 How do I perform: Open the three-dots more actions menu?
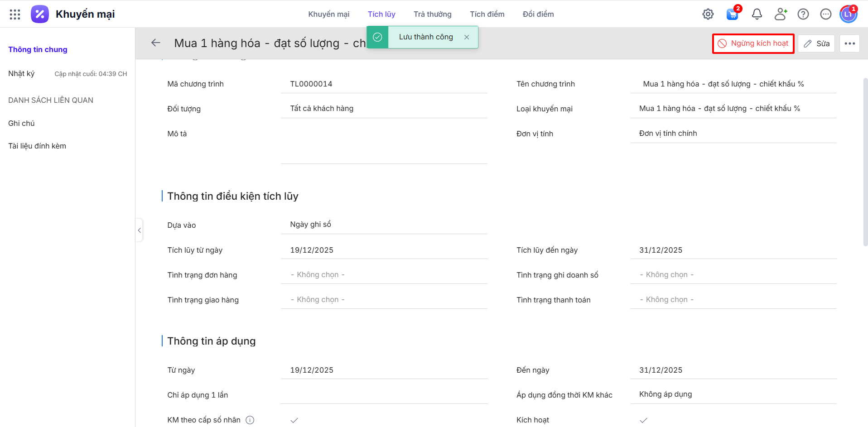click(x=849, y=43)
